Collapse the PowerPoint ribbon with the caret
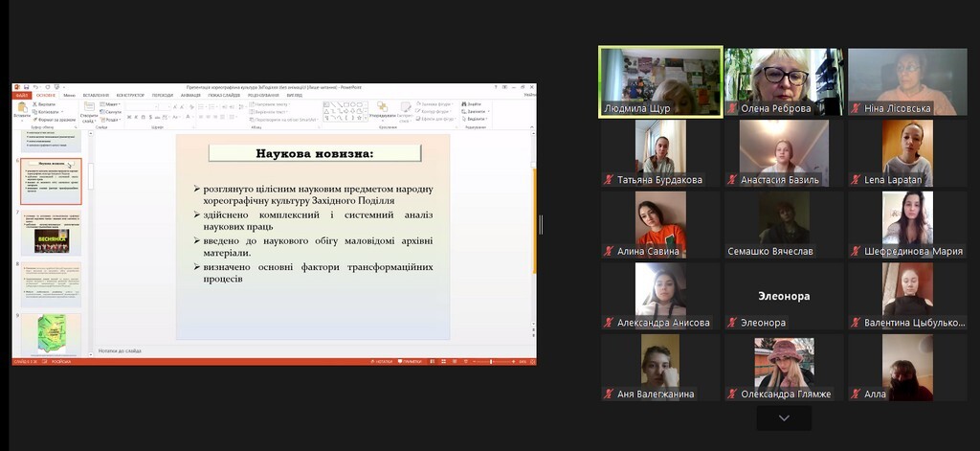Image resolution: width=980 pixels, height=451 pixels. pos(532,127)
